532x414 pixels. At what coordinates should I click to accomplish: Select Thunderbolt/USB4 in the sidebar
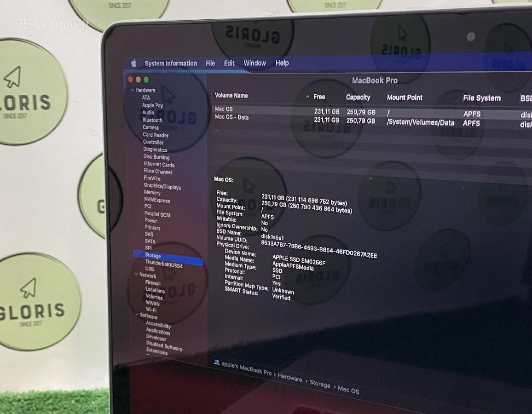click(x=164, y=264)
